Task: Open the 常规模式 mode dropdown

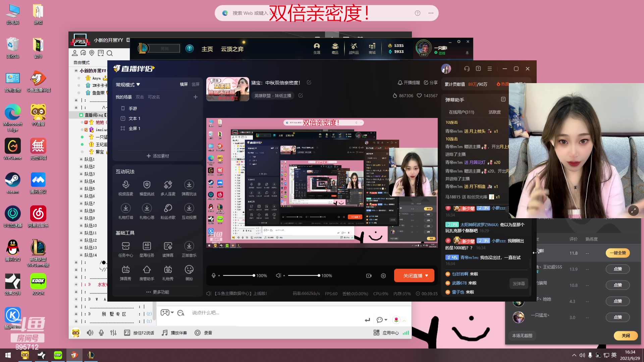Action: [x=127, y=84]
